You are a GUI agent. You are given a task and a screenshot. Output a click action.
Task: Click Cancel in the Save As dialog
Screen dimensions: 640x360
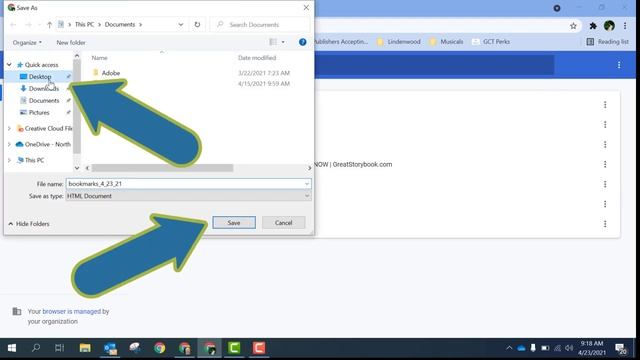(x=283, y=222)
